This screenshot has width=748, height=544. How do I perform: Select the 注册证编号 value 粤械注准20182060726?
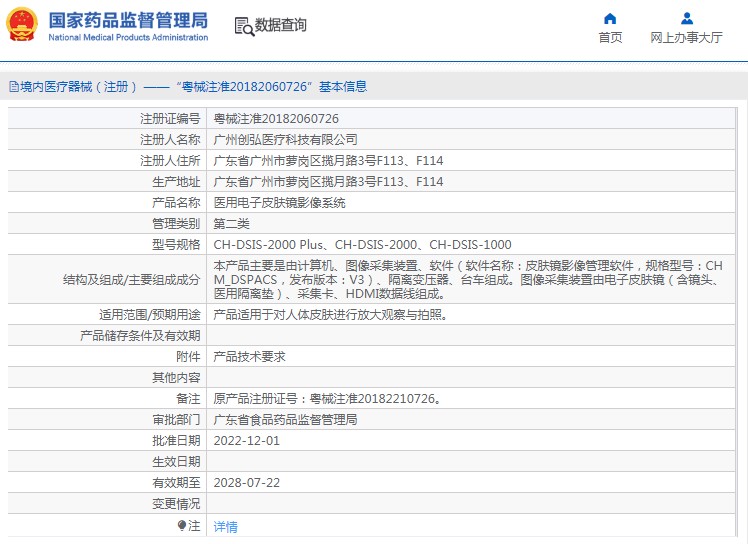click(269, 119)
